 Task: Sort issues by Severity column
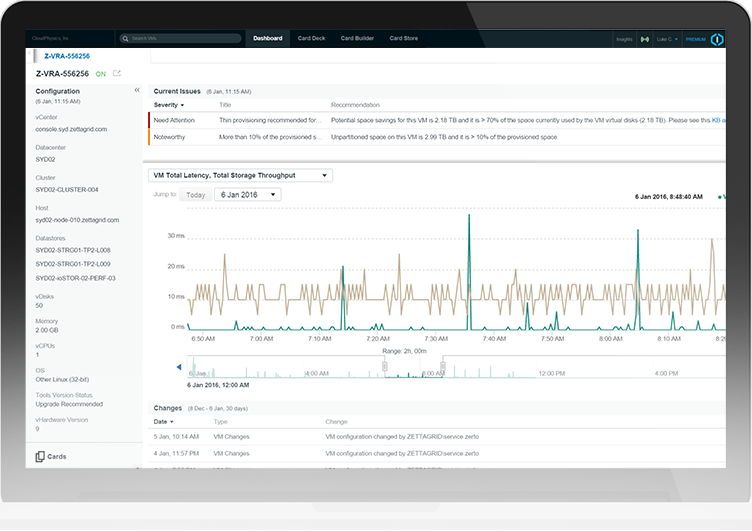point(168,105)
